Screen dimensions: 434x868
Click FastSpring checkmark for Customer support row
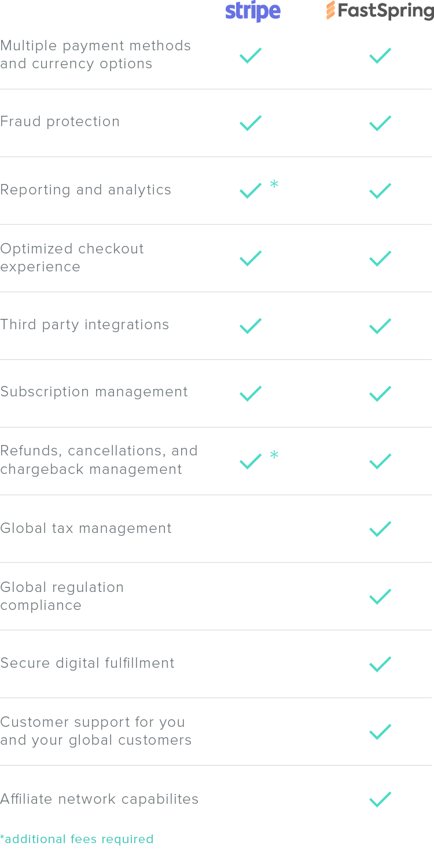click(380, 732)
